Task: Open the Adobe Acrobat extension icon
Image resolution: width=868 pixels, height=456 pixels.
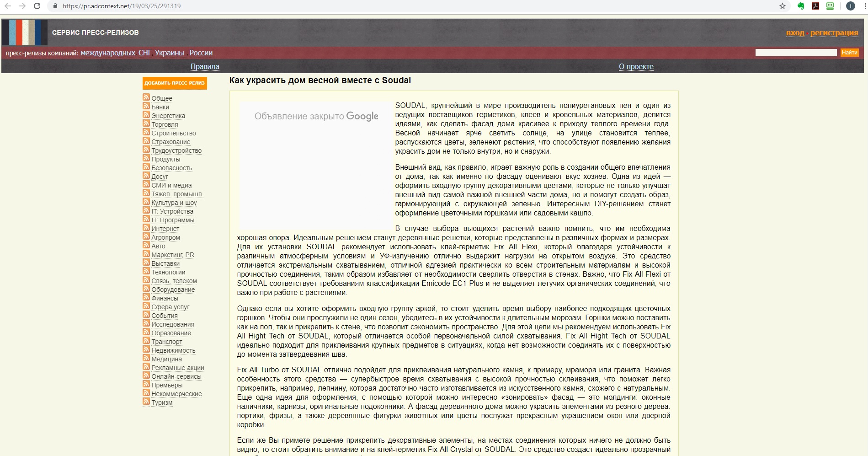Action: (x=815, y=6)
